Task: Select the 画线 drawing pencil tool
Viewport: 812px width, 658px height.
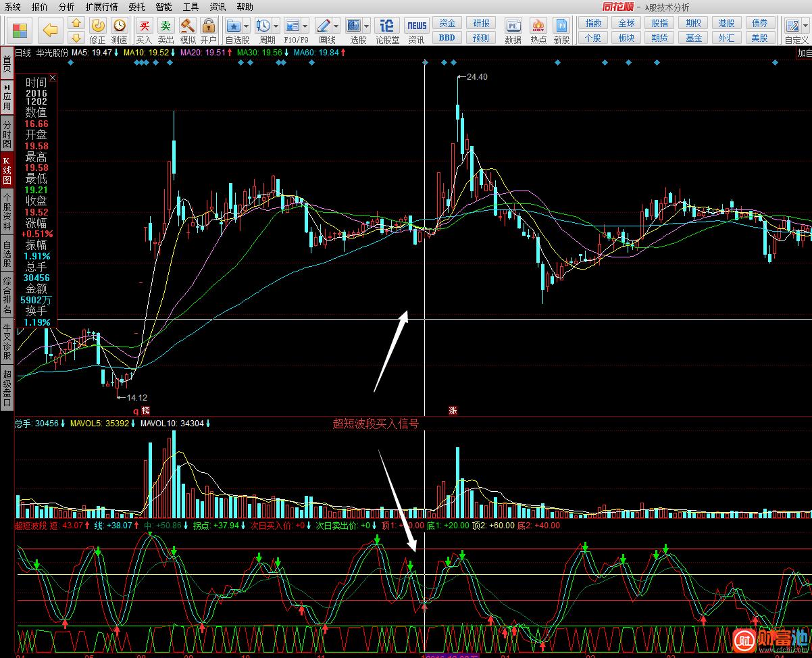Action: pyautogui.click(x=324, y=26)
